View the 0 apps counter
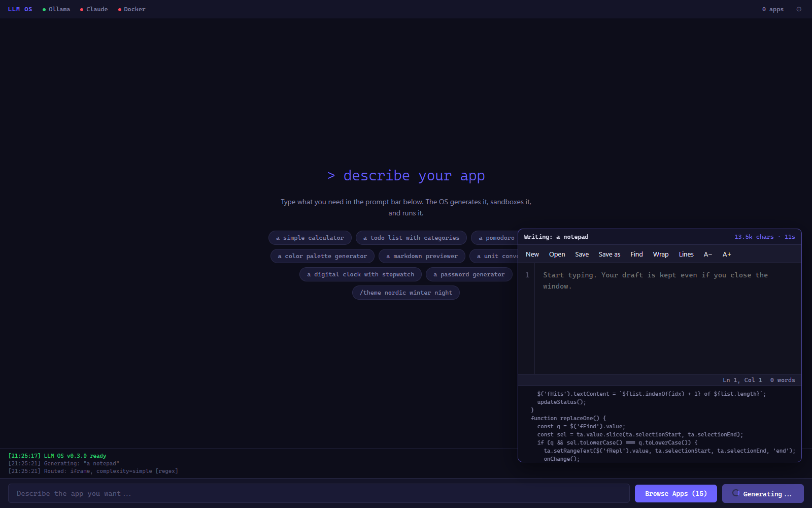This screenshot has height=508, width=812. pyautogui.click(x=772, y=9)
